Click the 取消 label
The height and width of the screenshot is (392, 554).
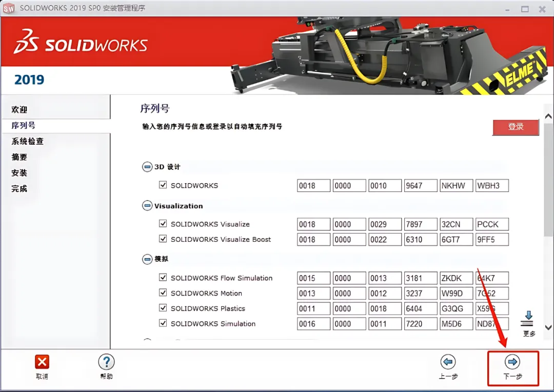42,377
